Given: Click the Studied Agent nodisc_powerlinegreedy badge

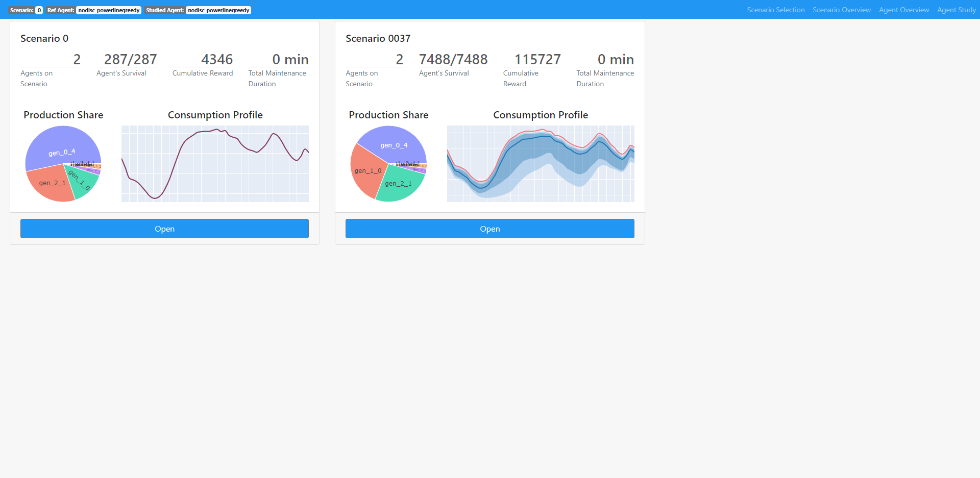Looking at the screenshot, I should pyautogui.click(x=218, y=10).
